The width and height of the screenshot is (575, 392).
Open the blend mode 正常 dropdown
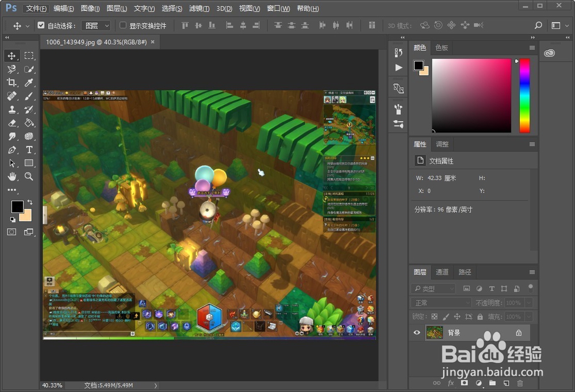click(441, 303)
